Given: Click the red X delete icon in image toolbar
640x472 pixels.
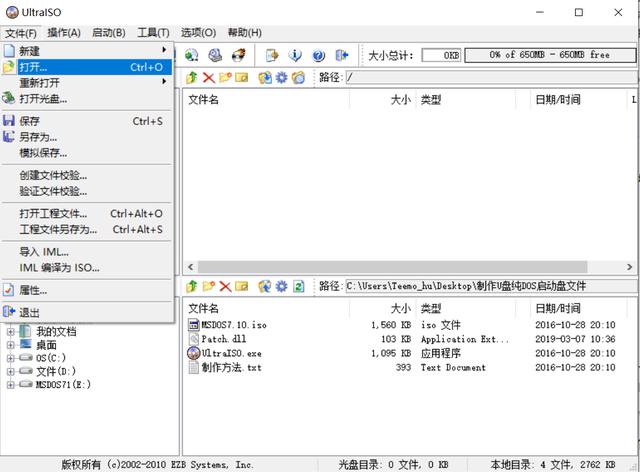Looking at the screenshot, I should (x=209, y=77).
